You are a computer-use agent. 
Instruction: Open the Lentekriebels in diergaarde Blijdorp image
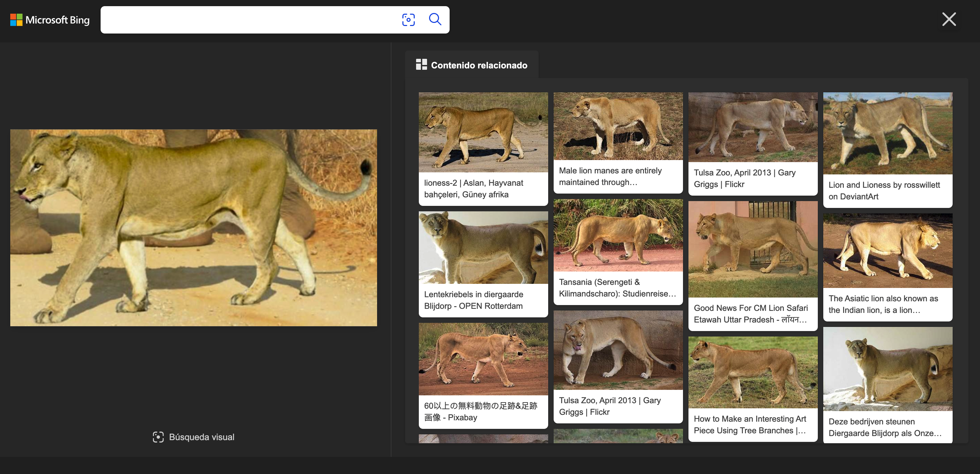(483, 248)
